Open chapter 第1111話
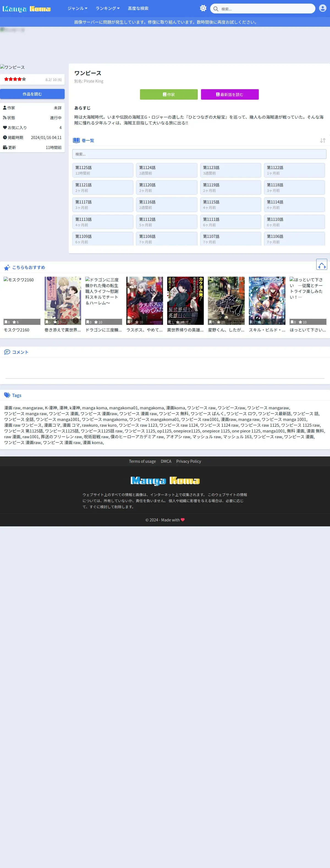Viewport: 330px width, 868px height. pos(231,222)
